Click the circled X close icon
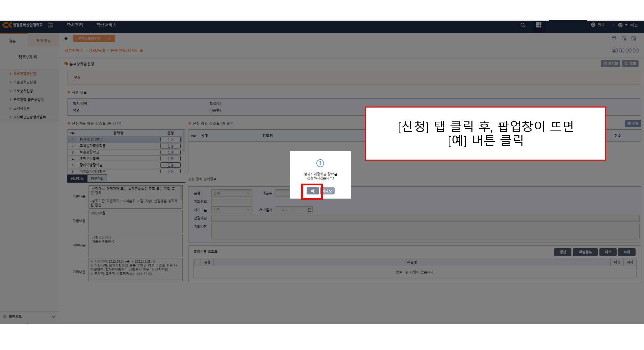This screenshot has height=350, width=644. (x=636, y=50)
